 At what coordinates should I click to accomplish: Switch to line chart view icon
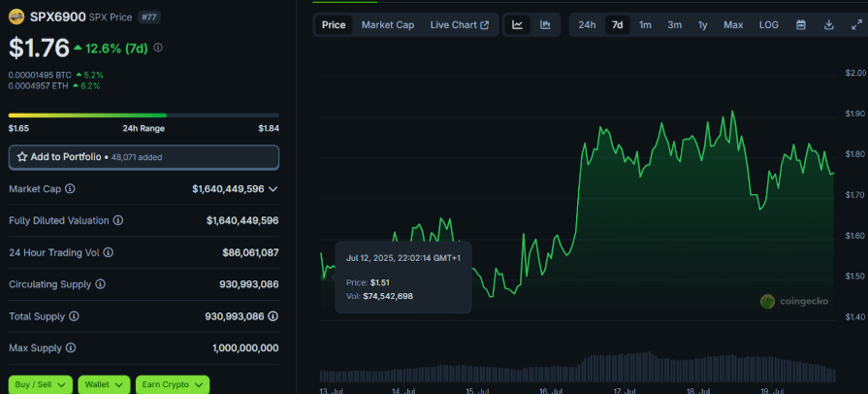tap(518, 25)
